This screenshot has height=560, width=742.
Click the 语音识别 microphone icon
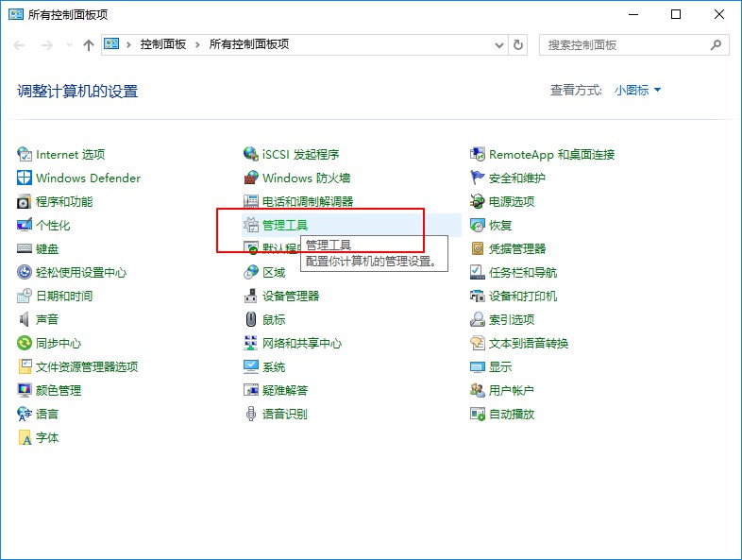(x=251, y=414)
